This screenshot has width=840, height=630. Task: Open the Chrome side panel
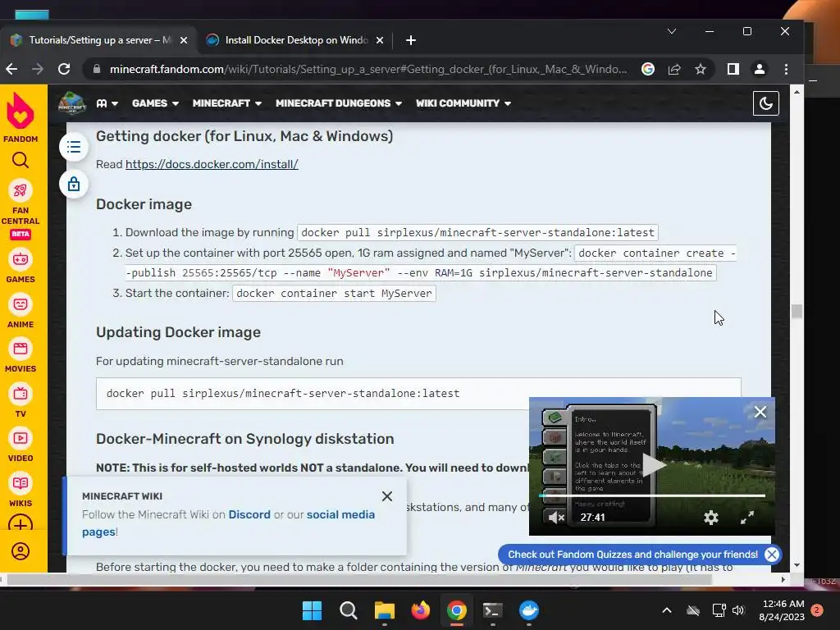(733, 69)
